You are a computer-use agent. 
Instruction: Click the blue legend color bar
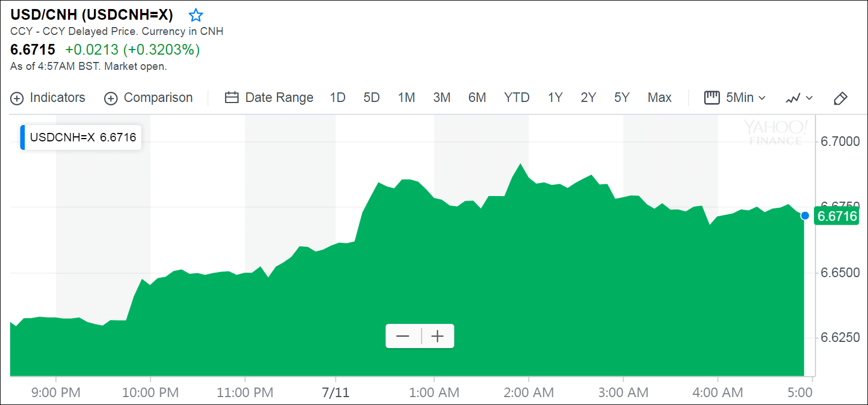click(23, 137)
